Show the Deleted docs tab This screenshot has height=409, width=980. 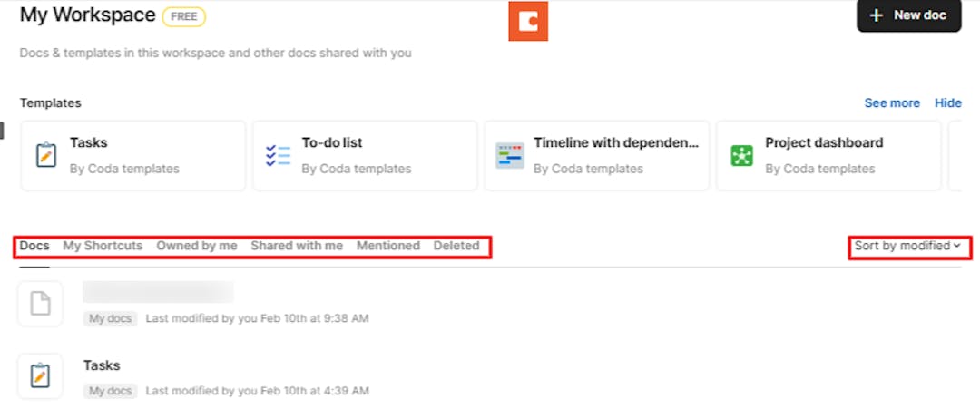click(456, 246)
